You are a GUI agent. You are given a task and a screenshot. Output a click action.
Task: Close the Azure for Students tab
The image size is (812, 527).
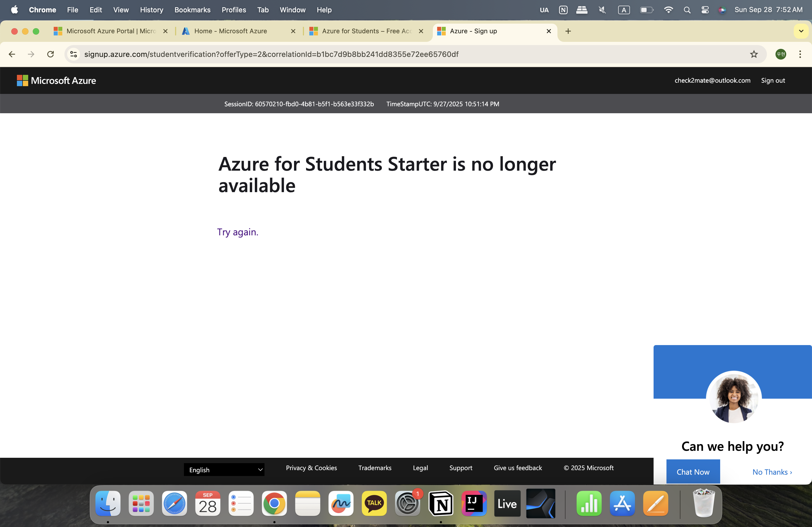coord(421,31)
